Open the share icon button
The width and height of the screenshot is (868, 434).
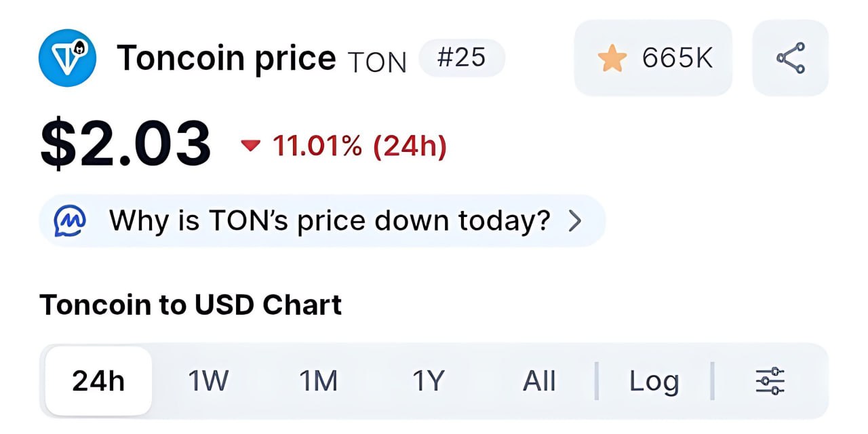(x=790, y=58)
